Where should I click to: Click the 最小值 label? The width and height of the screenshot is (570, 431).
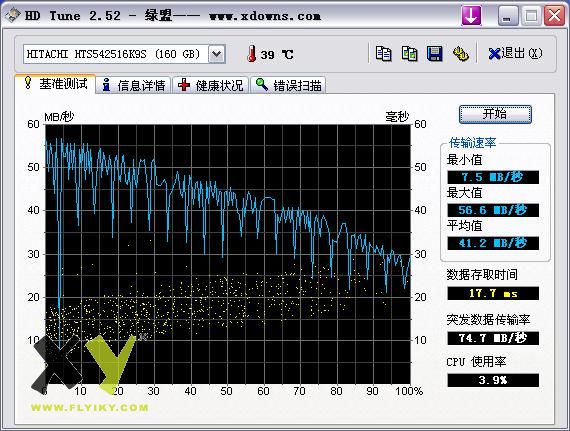[464, 160]
